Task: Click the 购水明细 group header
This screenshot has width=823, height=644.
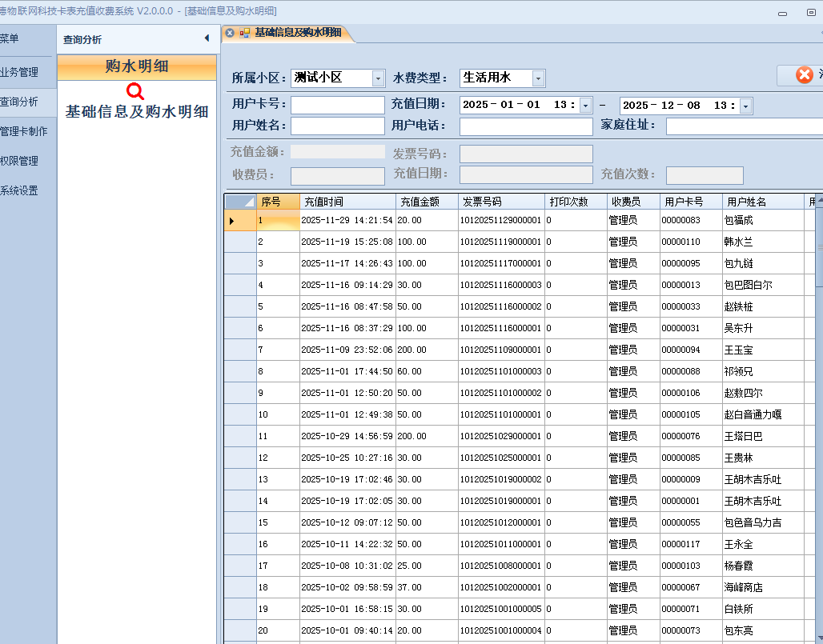Action: pos(137,67)
